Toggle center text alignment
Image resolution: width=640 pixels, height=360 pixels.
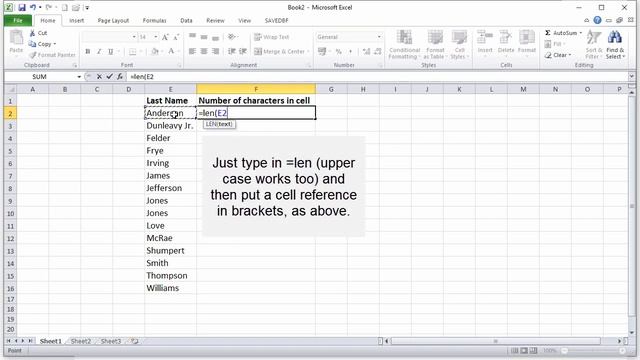pos(204,51)
